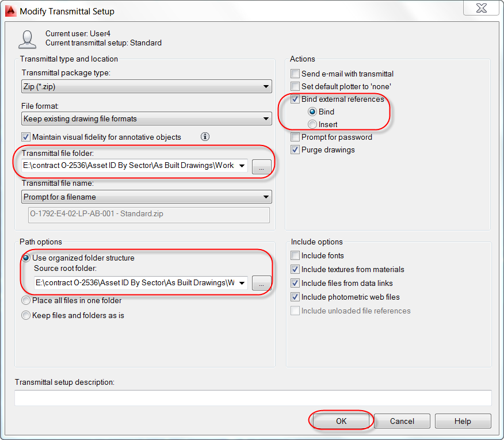
Task: Select the Insert radio button
Action: pyautogui.click(x=312, y=124)
